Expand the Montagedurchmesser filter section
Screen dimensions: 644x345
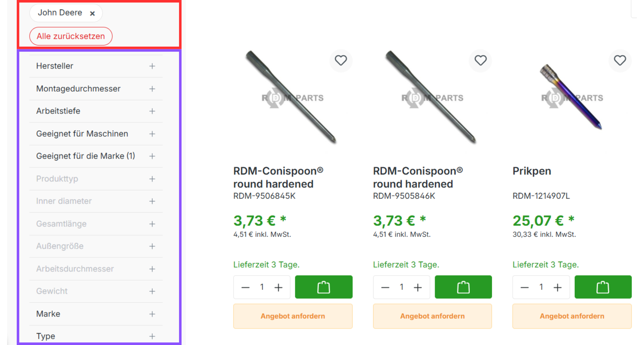pos(152,89)
